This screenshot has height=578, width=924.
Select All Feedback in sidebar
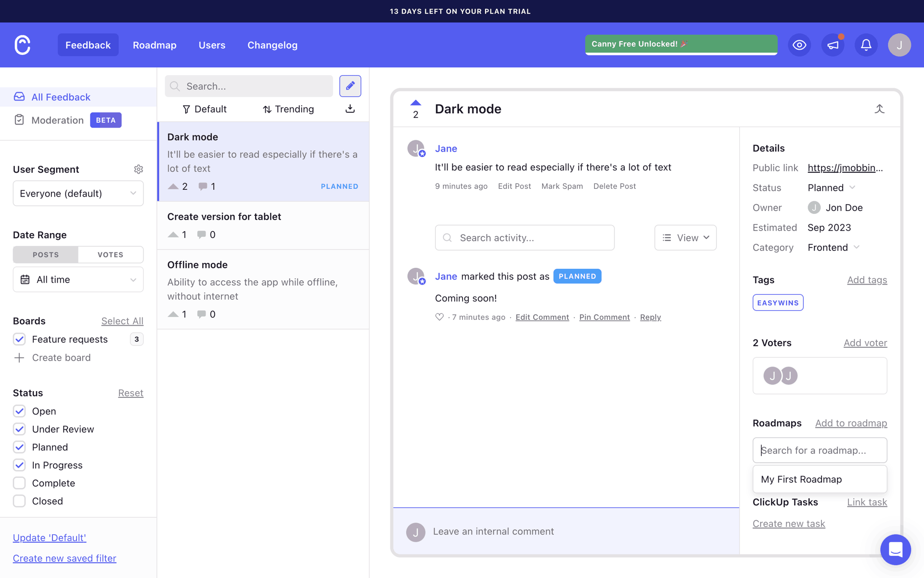[78, 97]
